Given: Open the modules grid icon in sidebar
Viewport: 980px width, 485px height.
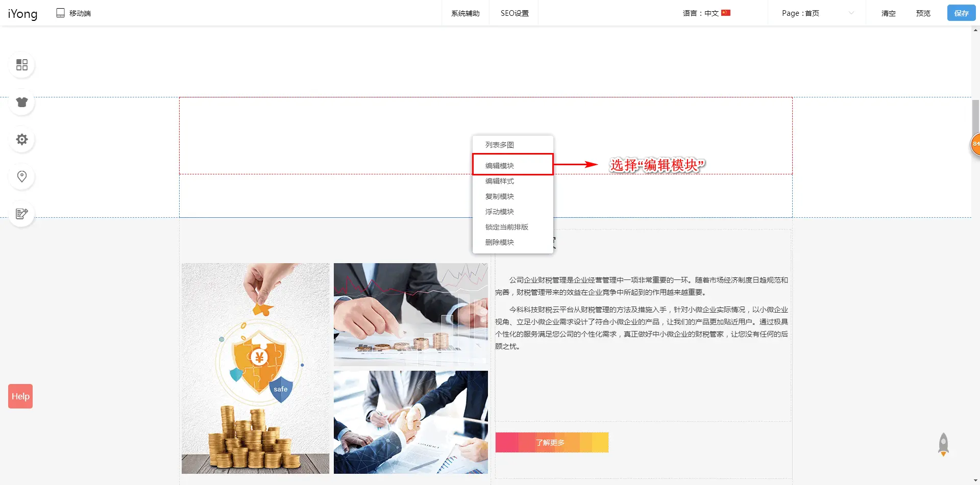Looking at the screenshot, I should (22, 65).
